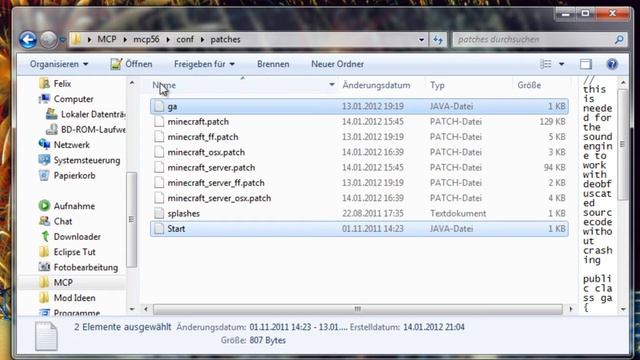Click the file name splashes

click(184, 213)
